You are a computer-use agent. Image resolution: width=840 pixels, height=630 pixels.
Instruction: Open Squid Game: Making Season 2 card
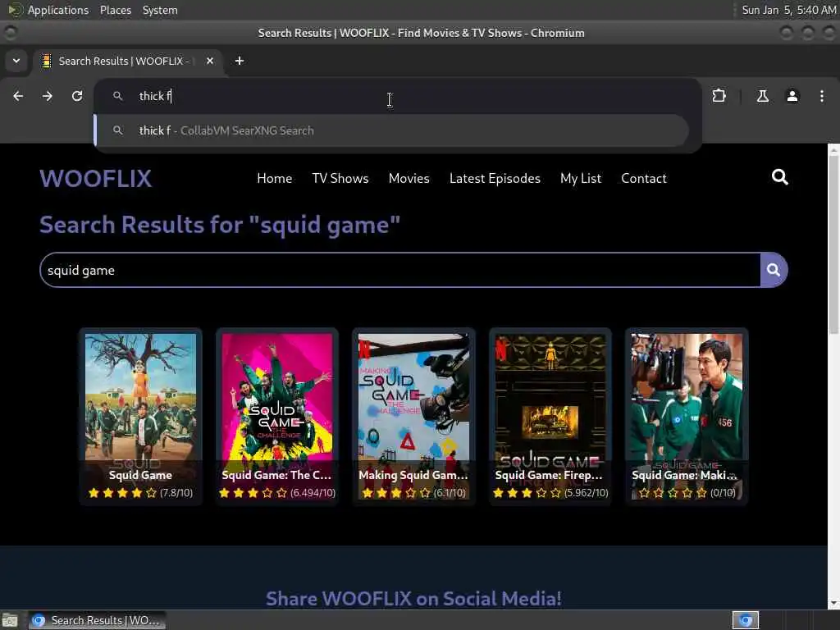click(x=687, y=416)
